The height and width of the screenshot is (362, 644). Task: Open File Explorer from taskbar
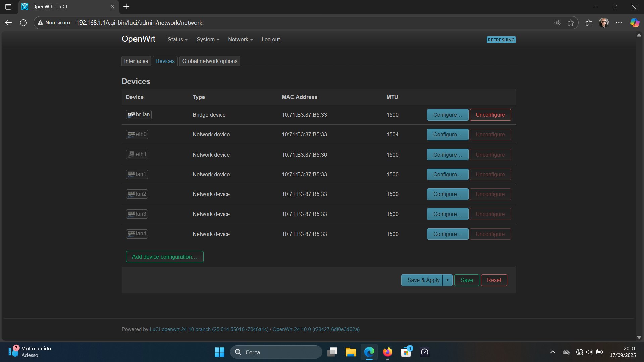click(x=351, y=352)
